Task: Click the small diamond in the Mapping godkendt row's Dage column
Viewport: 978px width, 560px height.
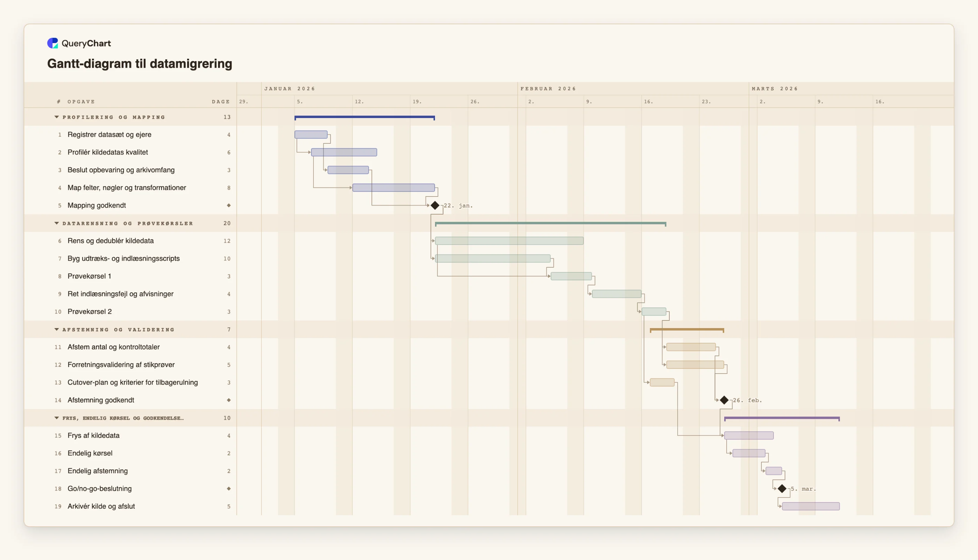Action: pos(229,206)
